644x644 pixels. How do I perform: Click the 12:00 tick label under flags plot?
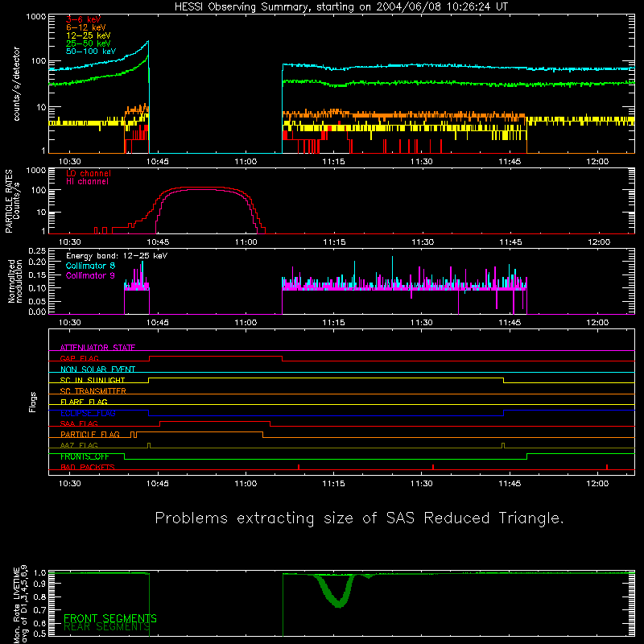(597, 484)
